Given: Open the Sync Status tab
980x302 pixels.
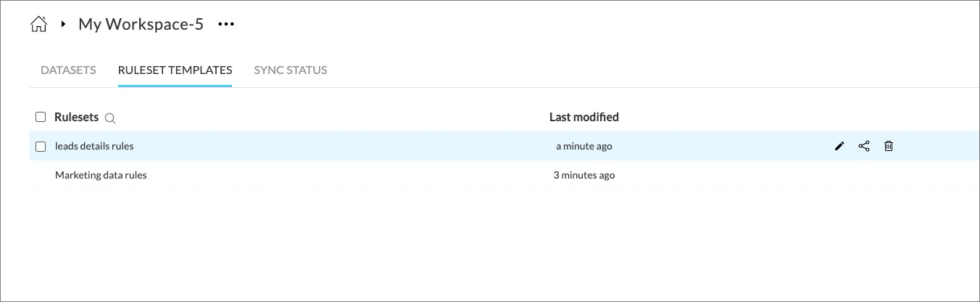Looking at the screenshot, I should (x=290, y=70).
